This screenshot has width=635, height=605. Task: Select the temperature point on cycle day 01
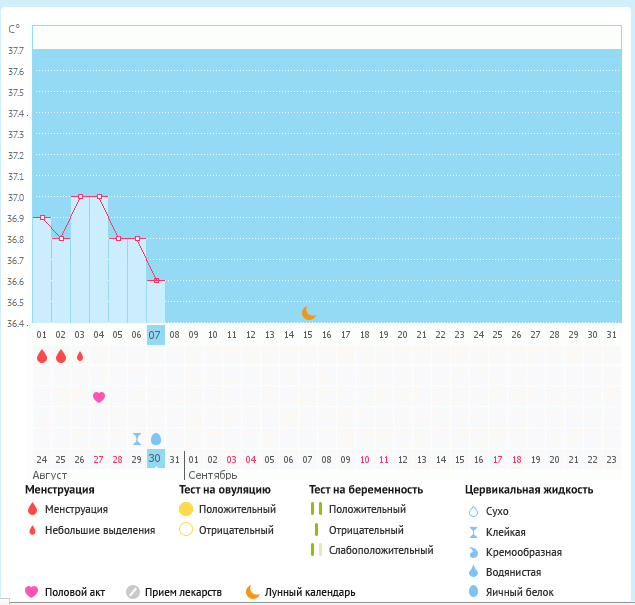tap(42, 217)
